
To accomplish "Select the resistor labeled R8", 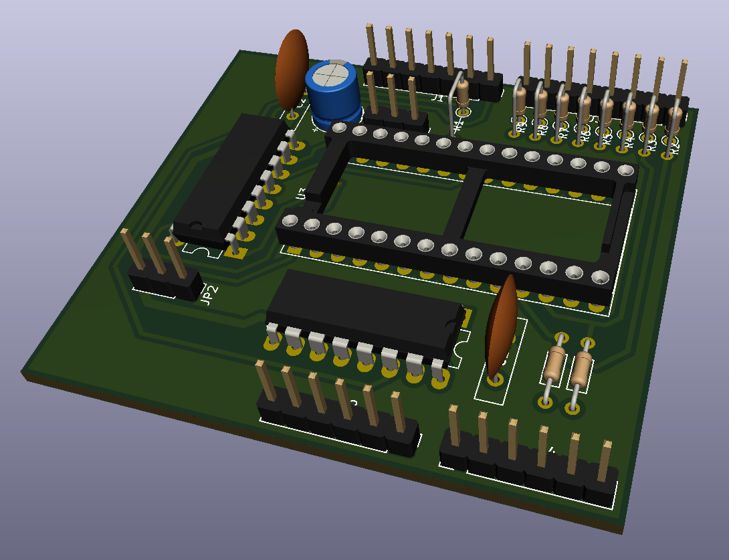I will coord(539,110).
